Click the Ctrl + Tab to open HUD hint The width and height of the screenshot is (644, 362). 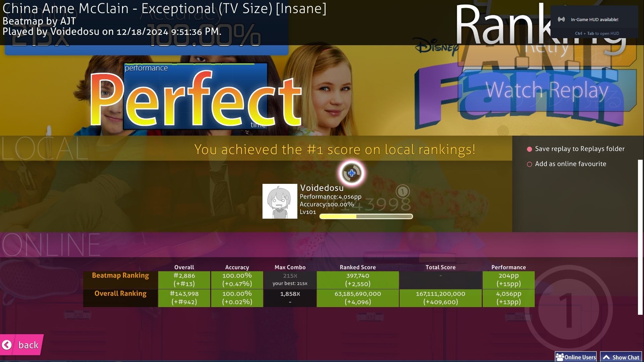tap(597, 33)
